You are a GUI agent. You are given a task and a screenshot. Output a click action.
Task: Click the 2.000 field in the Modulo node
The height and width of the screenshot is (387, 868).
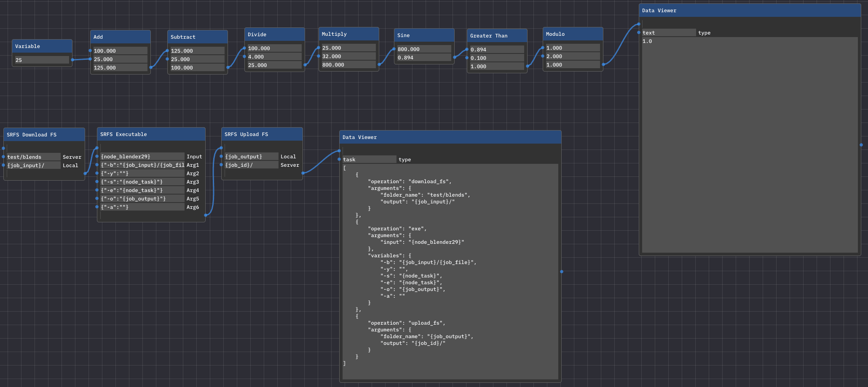(x=572, y=56)
